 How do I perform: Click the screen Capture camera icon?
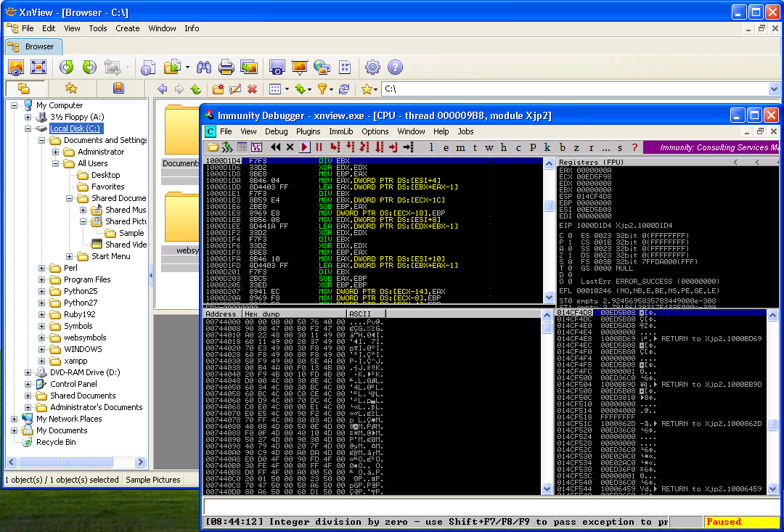(277, 67)
